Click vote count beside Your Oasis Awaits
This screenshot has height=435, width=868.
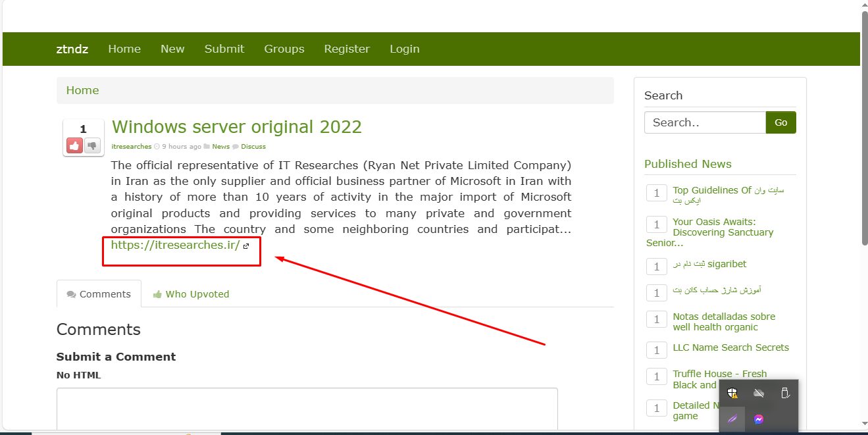point(656,224)
